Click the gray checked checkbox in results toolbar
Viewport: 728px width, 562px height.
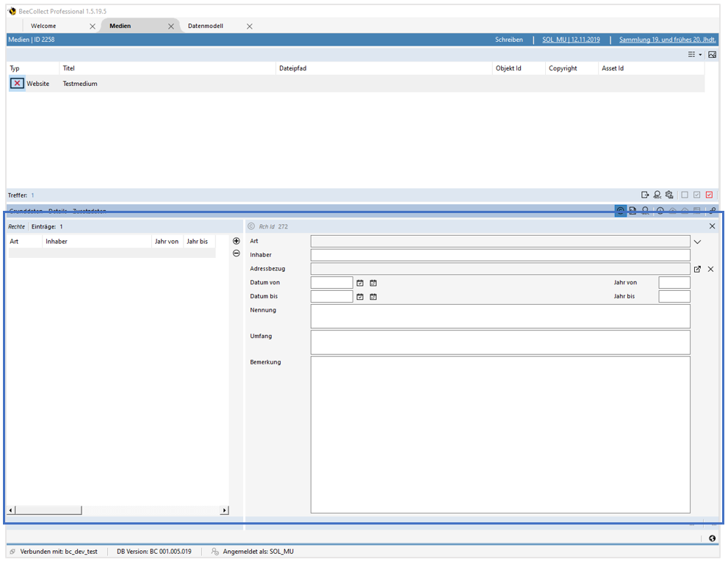click(697, 195)
